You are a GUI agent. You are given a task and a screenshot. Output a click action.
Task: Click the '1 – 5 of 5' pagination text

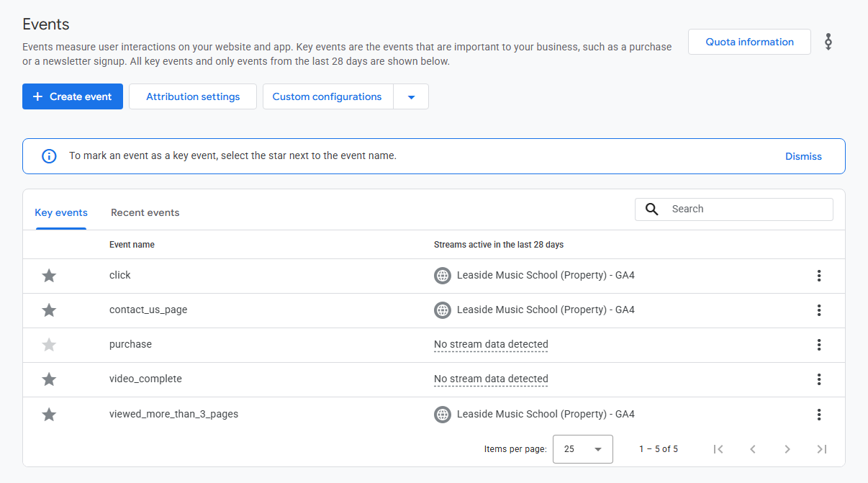[659, 449]
